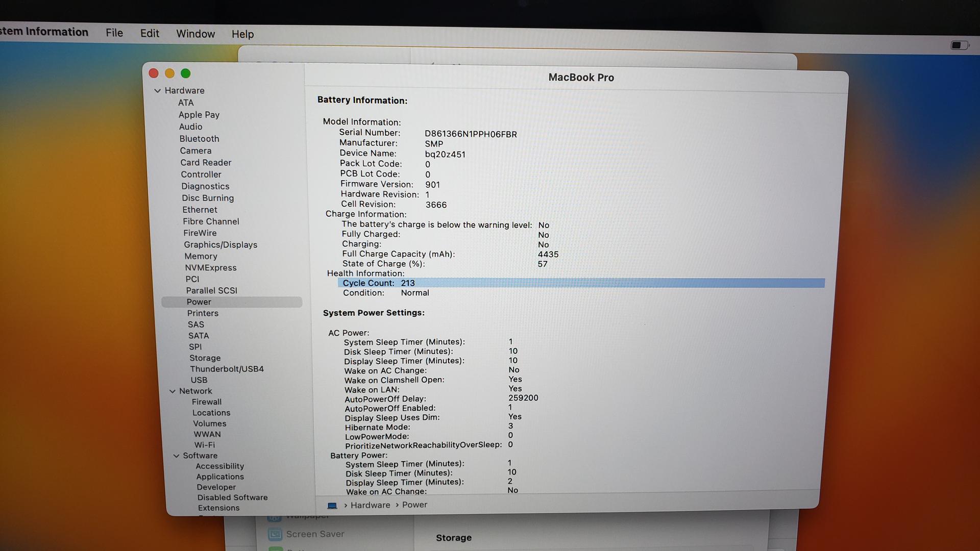Image resolution: width=980 pixels, height=551 pixels.
Task: Click the MacBook Pro window title
Action: (x=581, y=78)
